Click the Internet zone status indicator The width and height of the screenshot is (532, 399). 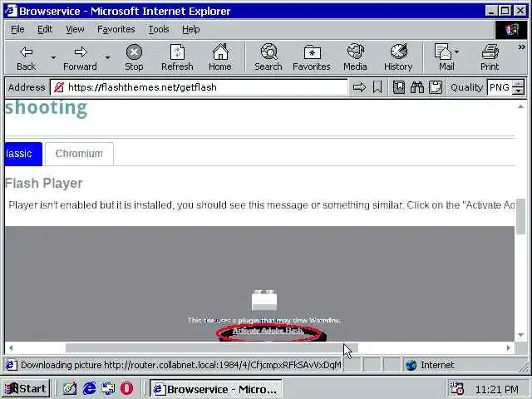[x=431, y=365]
